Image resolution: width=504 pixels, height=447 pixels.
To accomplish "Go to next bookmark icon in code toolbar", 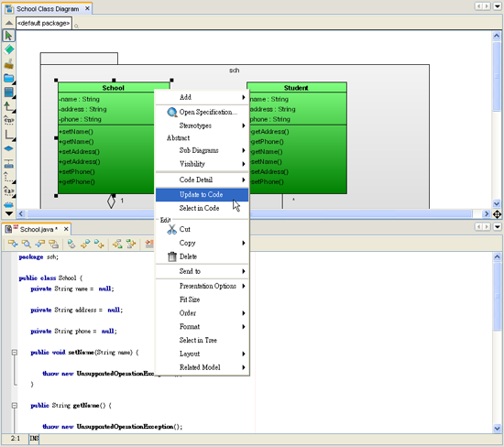I will click(99, 245).
